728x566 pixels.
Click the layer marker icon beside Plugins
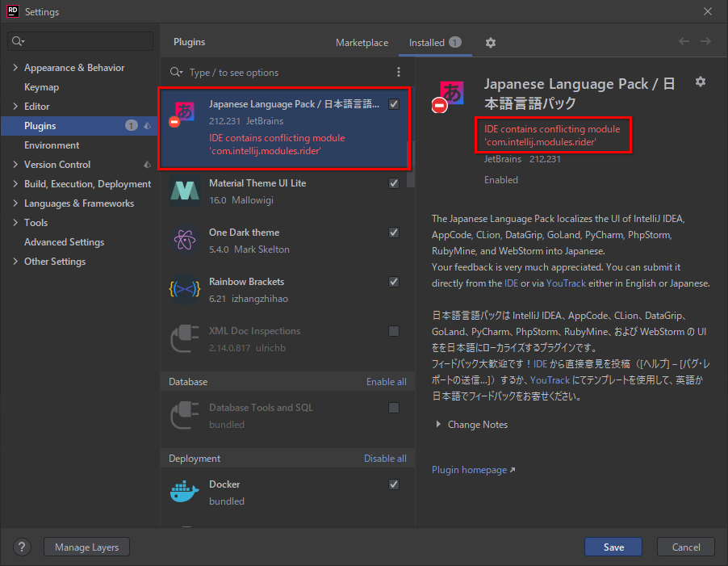click(147, 126)
